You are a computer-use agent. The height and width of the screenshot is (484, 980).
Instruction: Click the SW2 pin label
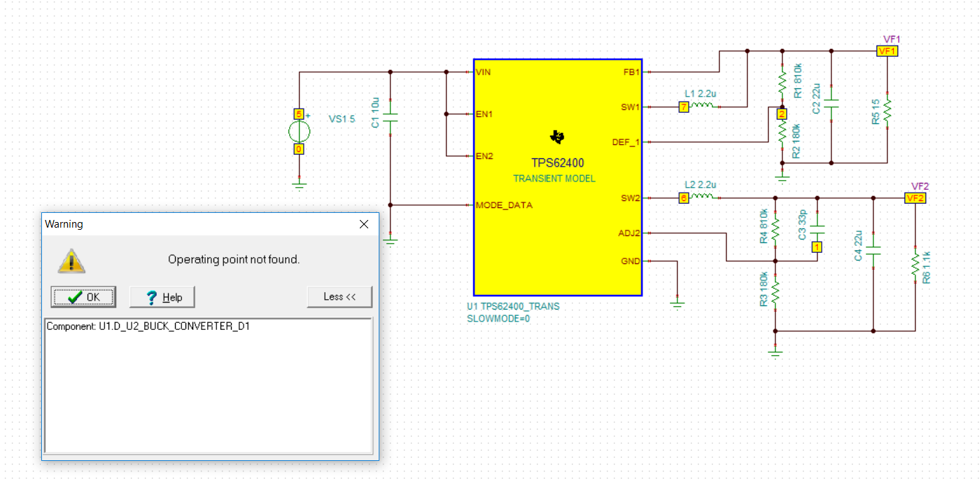[x=630, y=198]
